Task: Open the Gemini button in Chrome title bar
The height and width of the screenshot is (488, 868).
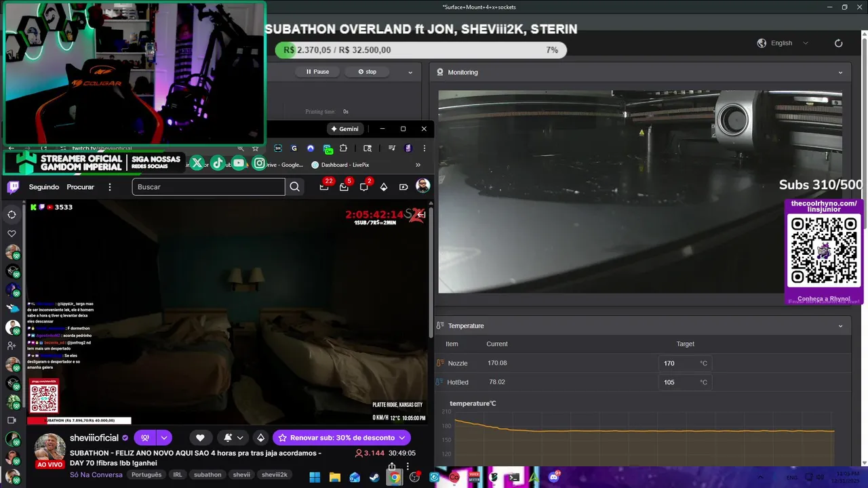Action: pos(344,129)
